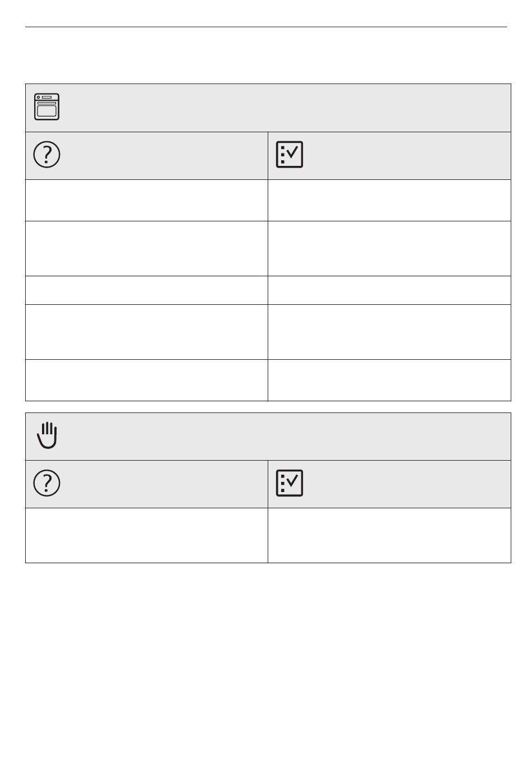Click the horizontal rule at the page top
The height and width of the screenshot is (770, 532).
[266, 26]
